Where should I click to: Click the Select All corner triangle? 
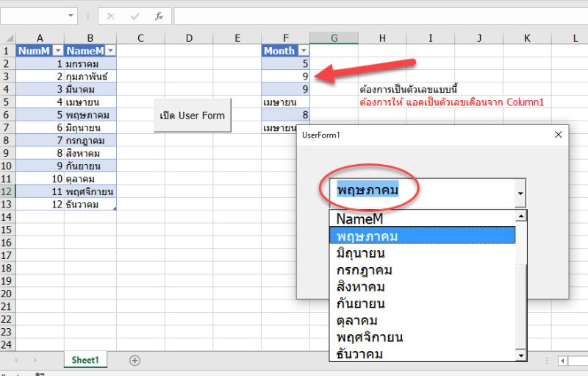click(7, 38)
